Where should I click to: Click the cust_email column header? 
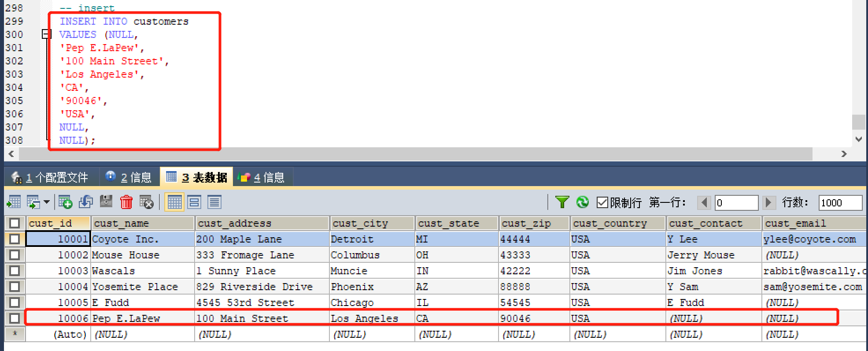[815, 223]
